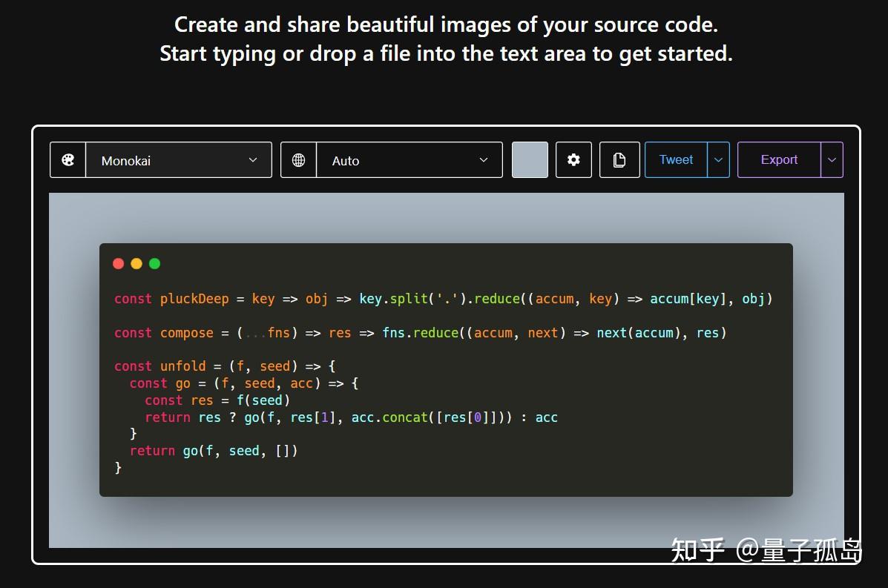The width and height of the screenshot is (888, 588).
Task: Click the pluckDeep code line
Action: point(444,299)
